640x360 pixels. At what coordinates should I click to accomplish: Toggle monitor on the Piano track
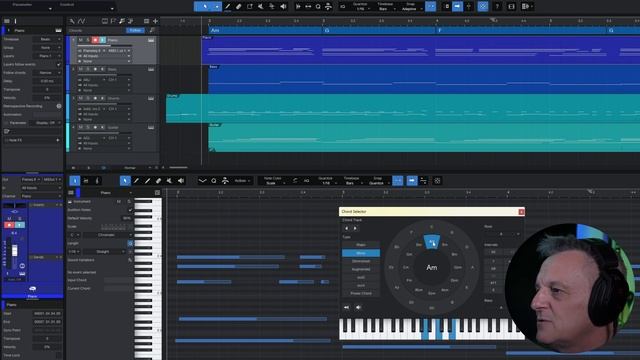pos(102,40)
